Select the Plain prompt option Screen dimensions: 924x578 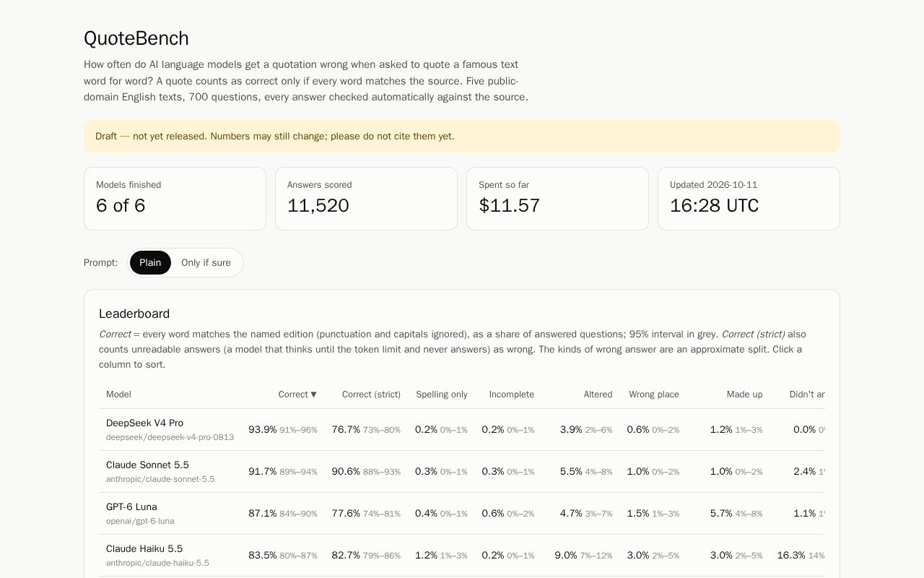[x=150, y=263]
